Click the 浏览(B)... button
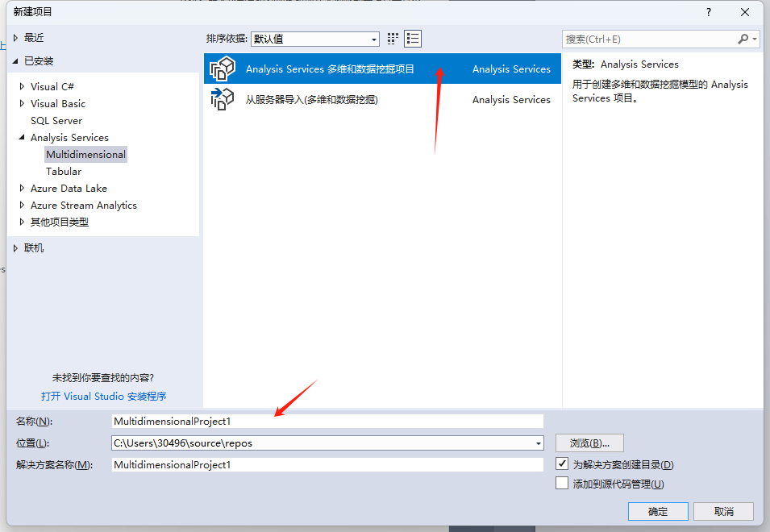The image size is (770, 532). click(x=589, y=443)
